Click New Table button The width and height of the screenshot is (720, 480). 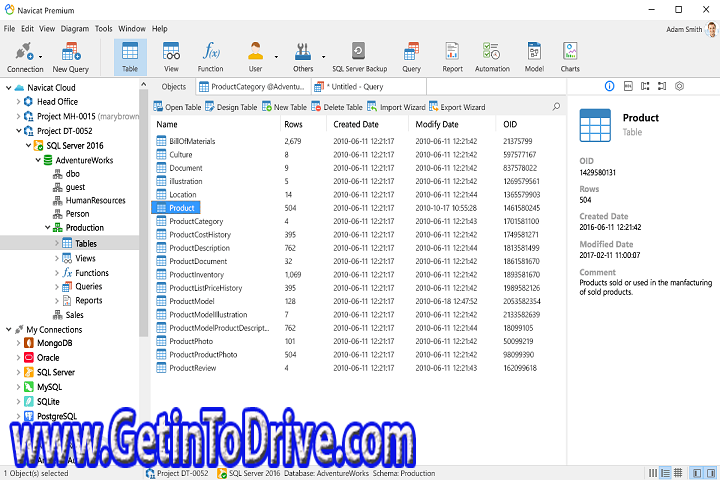pos(284,107)
